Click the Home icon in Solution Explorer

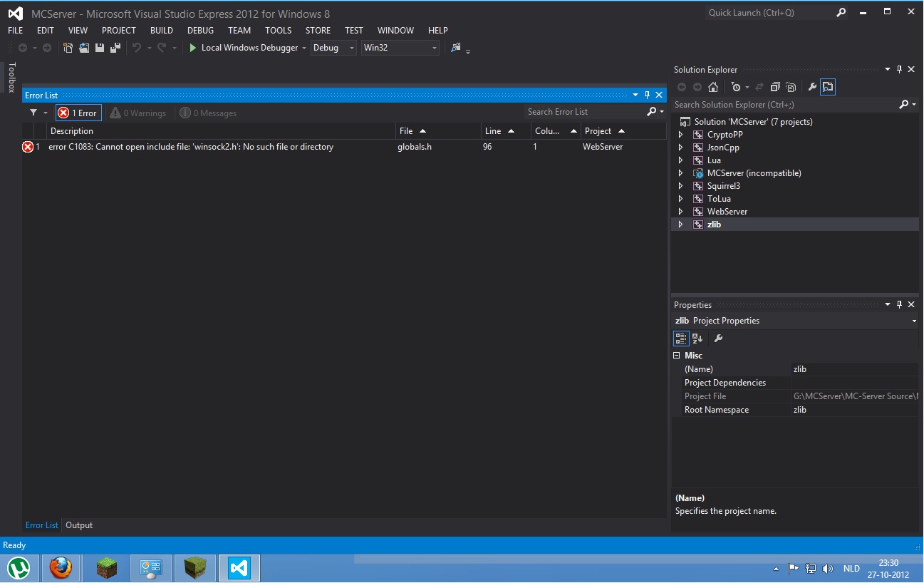coord(713,87)
